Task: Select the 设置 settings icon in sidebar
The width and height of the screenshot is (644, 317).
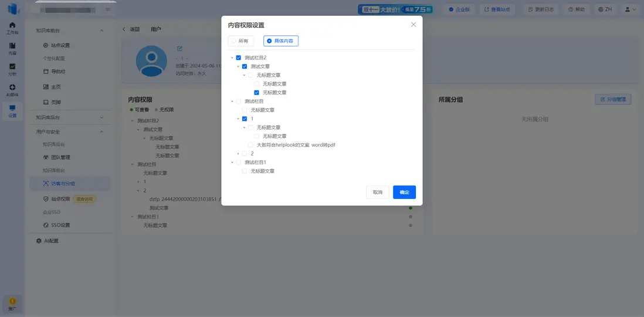Action: click(12, 111)
